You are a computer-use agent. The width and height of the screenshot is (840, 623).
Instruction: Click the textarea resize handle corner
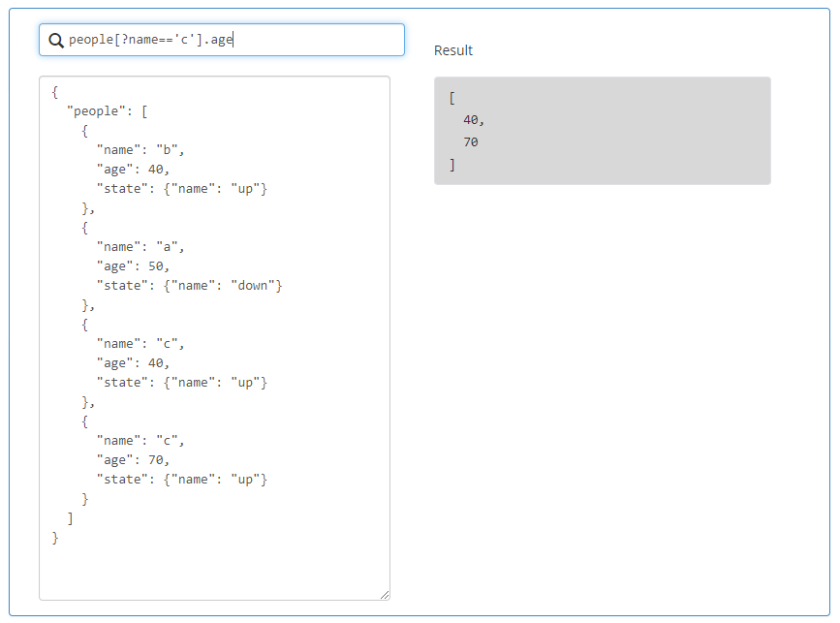(385, 595)
